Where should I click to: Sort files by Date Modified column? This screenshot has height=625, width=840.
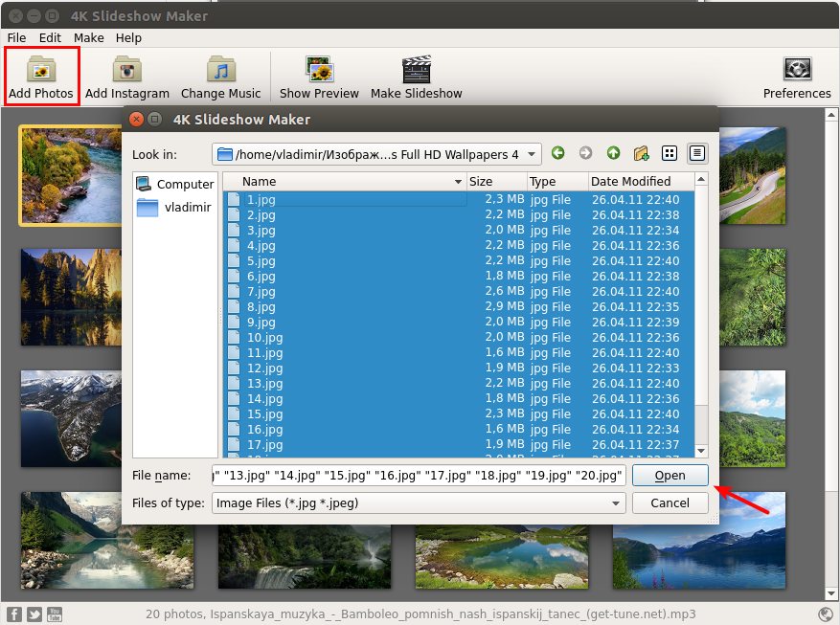click(x=641, y=182)
